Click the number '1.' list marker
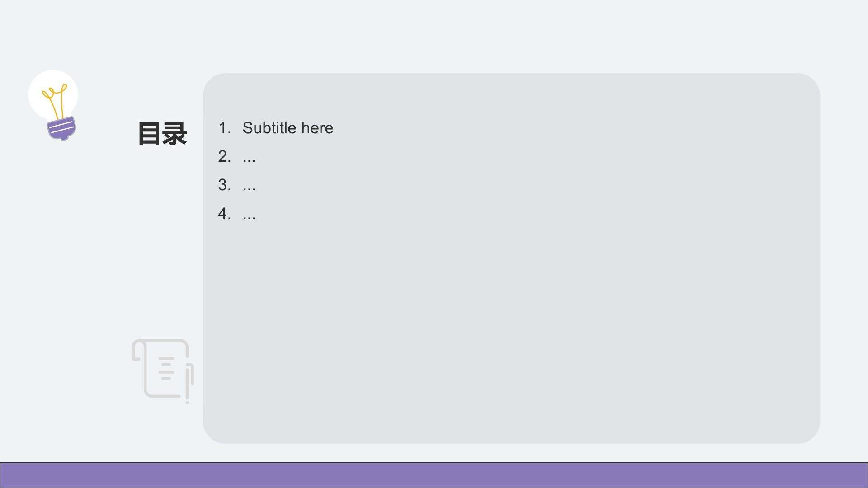 tap(224, 128)
